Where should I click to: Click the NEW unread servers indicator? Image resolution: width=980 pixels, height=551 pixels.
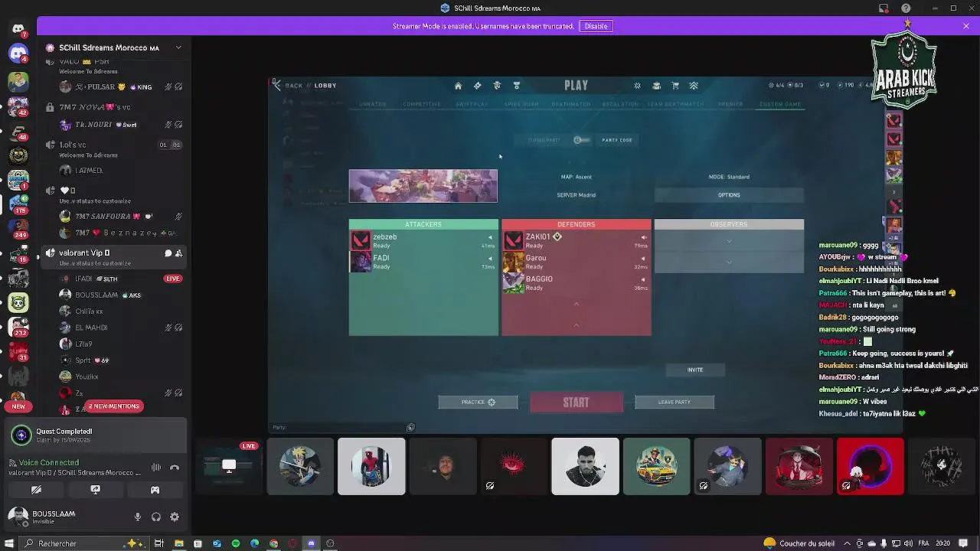[18, 406]
